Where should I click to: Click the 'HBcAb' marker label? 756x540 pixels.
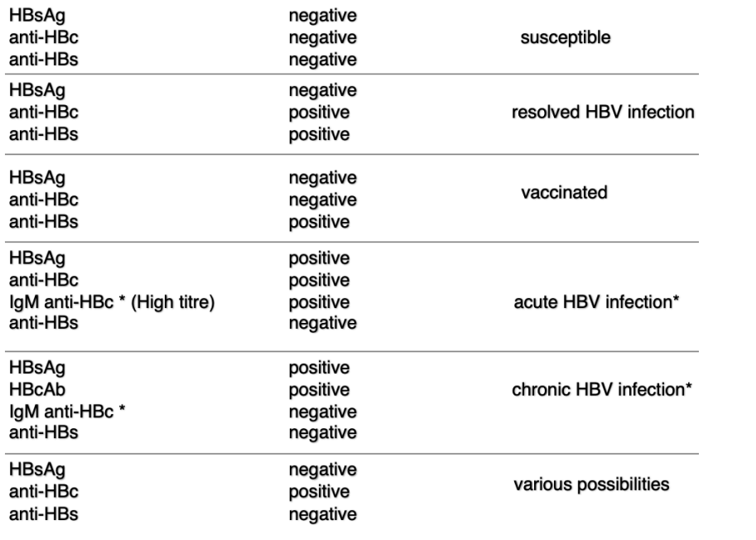[37, 389]
